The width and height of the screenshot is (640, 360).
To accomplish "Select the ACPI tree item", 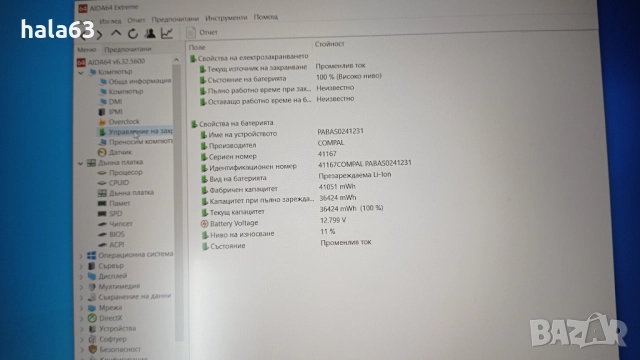I will 111,244.
